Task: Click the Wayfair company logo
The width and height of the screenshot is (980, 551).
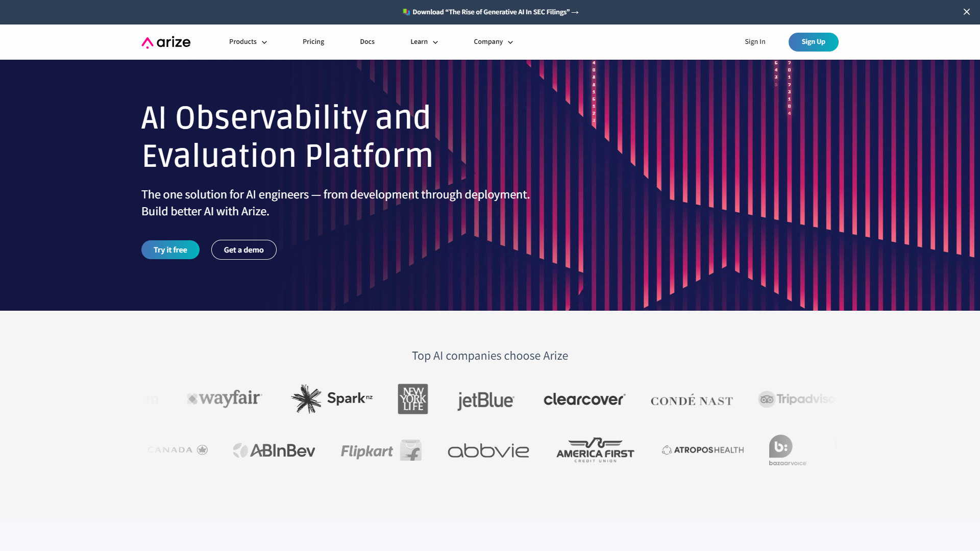Action: pyautogui.click(x=224, y=398)
